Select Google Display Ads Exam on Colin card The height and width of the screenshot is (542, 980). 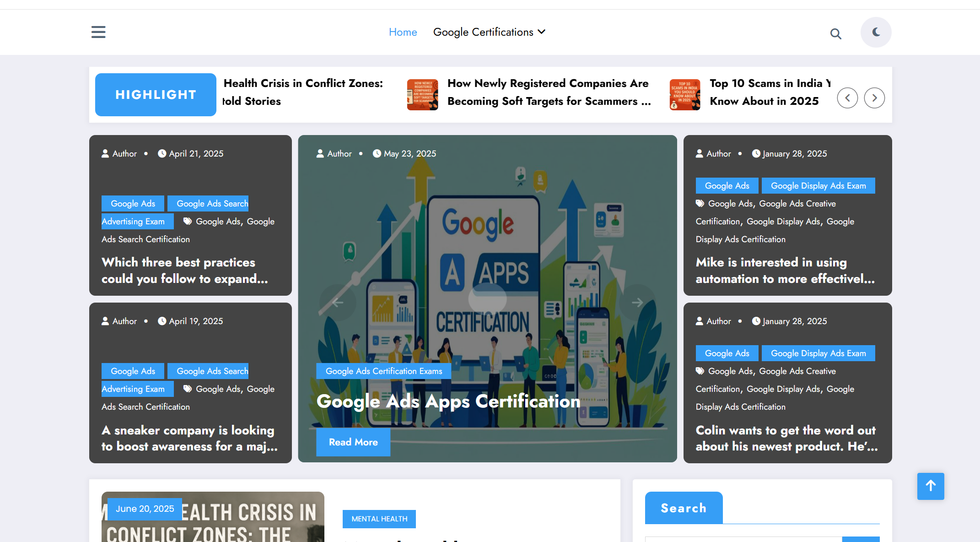pos(818,353)
